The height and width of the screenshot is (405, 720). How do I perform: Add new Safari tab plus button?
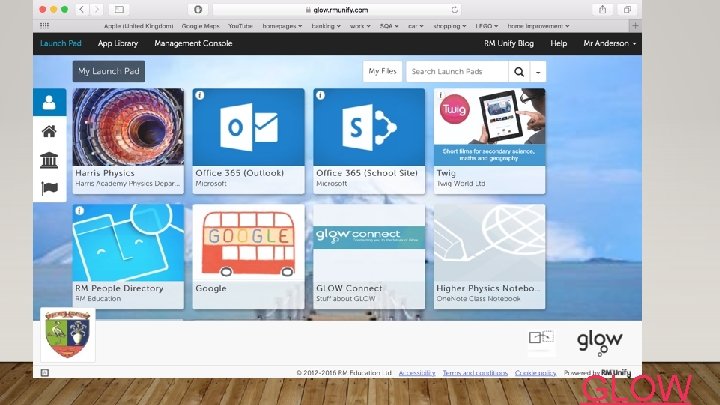point(635,26)
